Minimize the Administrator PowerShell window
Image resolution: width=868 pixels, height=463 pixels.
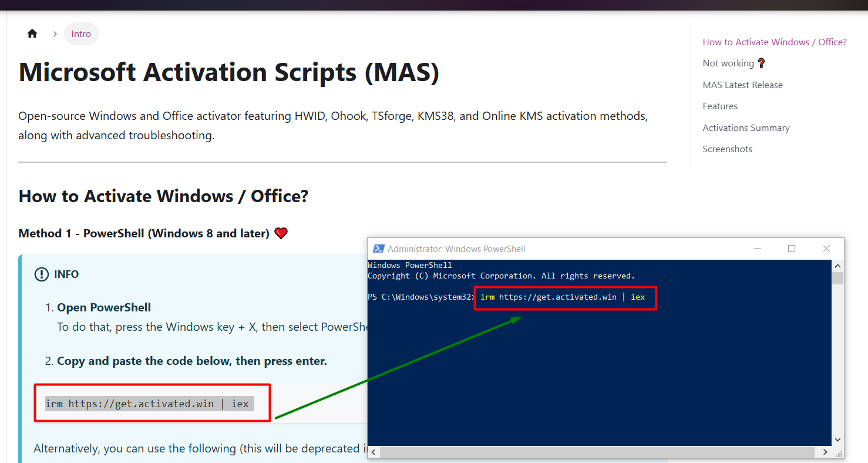click(758, 249)
